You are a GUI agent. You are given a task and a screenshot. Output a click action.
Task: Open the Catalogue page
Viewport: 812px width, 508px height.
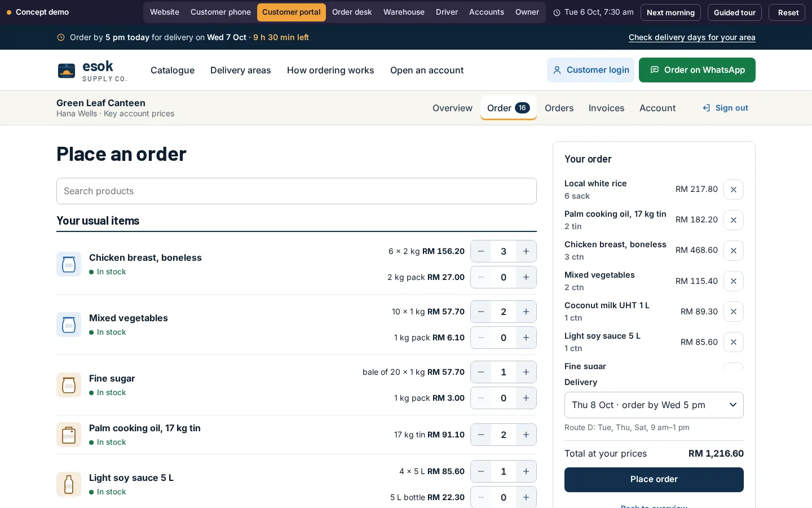click(173, 71)
